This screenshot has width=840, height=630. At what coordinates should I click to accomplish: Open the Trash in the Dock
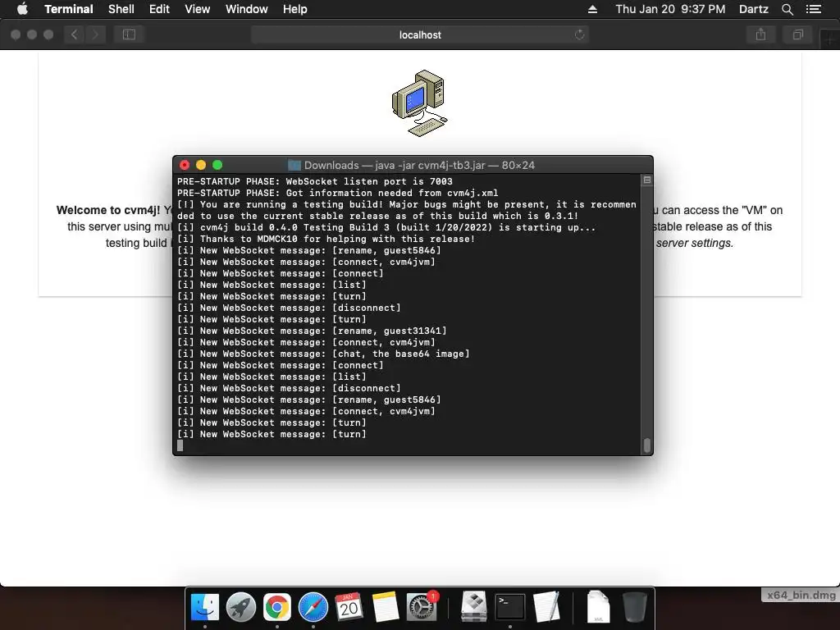[x=635, y=607]
